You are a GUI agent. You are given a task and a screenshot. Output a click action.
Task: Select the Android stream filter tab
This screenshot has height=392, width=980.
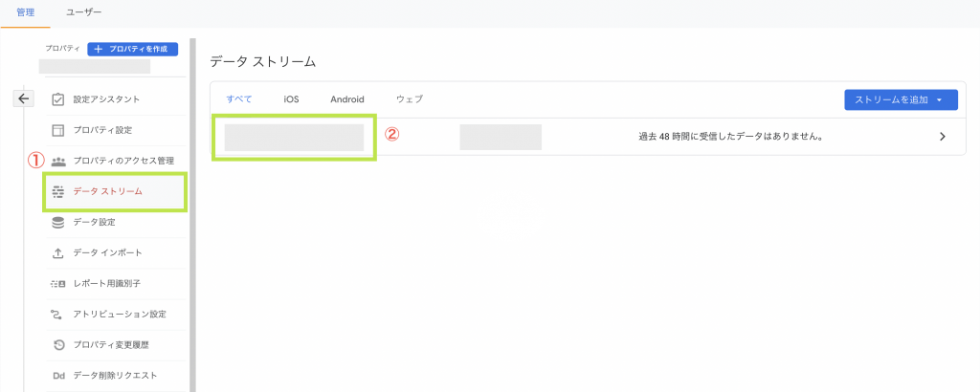[x=347, y=99]
